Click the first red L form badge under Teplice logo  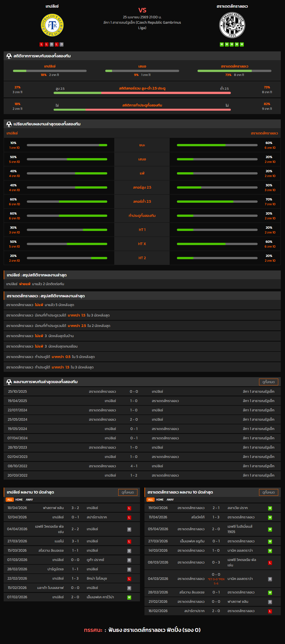pos(42,44)
